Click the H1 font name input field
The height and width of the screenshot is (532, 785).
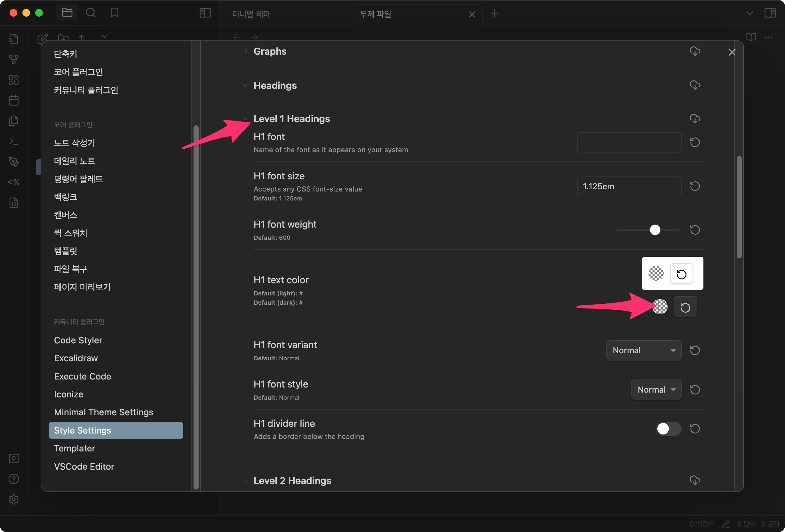point(629,142)
